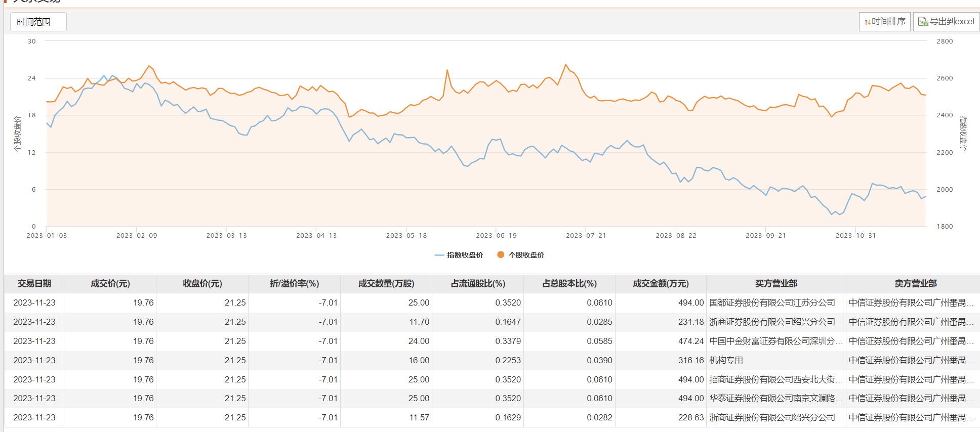Click the 成交金额(万元) column header
The width and height of the screenshot is (980, 432).
660,284
